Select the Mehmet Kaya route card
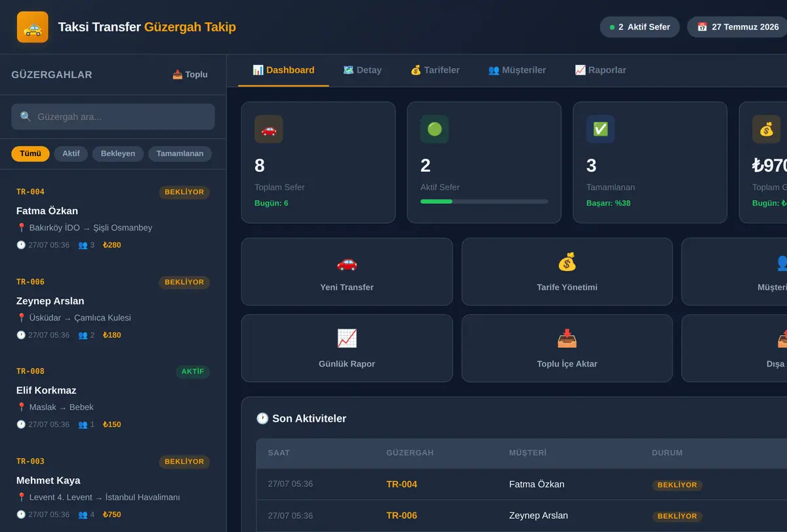The image size is (787, 532). click(x=113, y=487)
